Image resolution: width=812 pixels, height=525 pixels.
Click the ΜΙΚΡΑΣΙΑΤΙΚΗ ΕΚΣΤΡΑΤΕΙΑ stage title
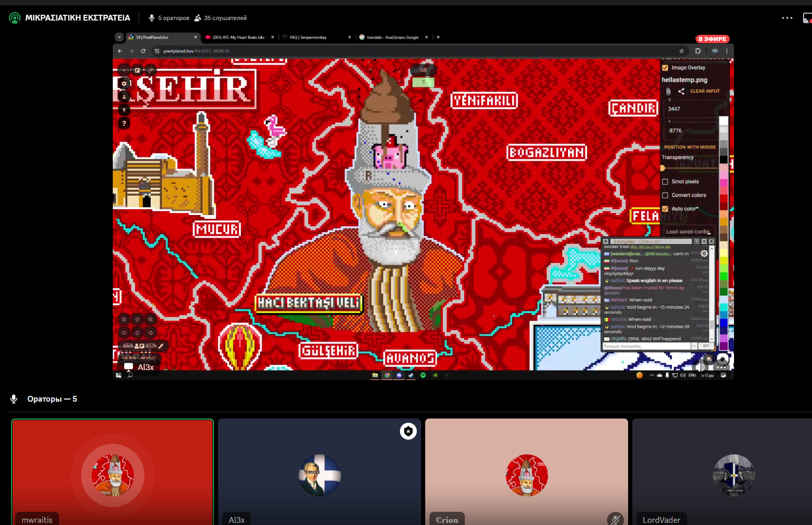[77, 18]
